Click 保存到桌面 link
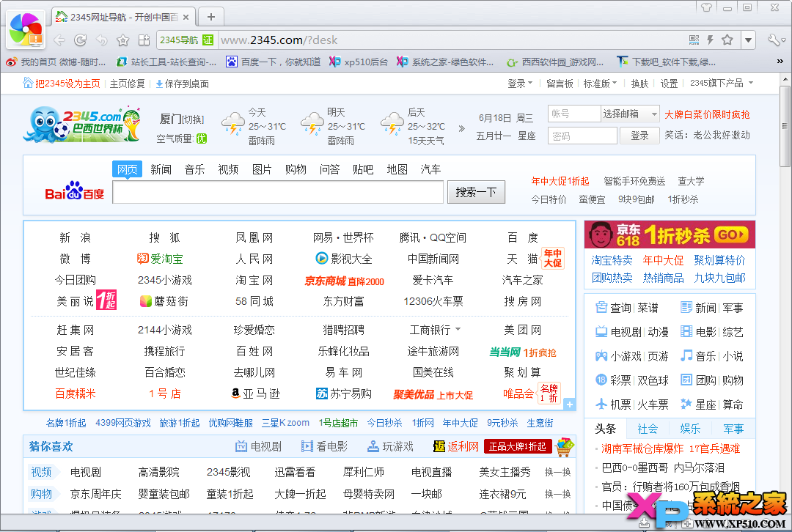The width and height of the screenshot is (792, 532). click(182, 84)
